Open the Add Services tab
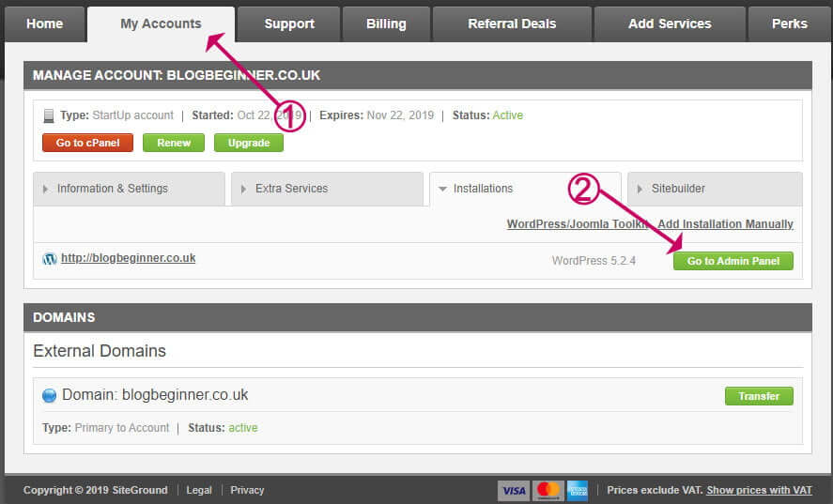The image size is (833, 504). point(670,23)
